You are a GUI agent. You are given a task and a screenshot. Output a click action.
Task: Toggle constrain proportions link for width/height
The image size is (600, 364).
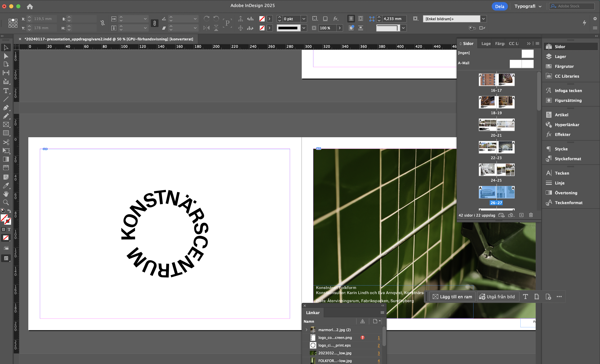click(x=102, y=23)
